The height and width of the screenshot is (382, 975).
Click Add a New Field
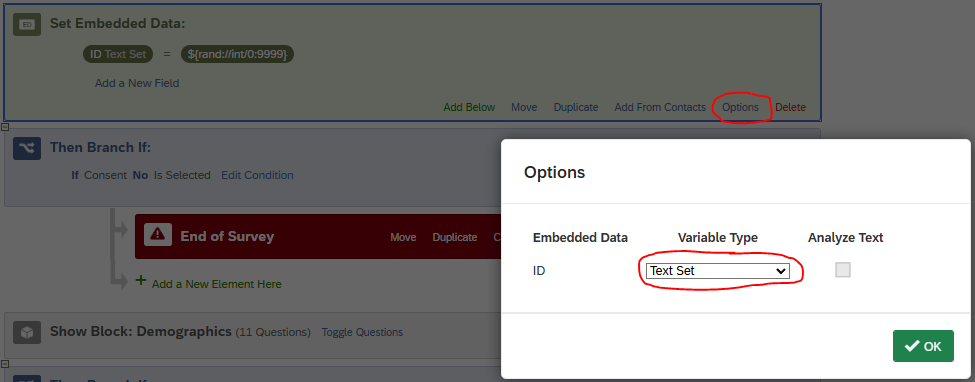tap(137, 83)
